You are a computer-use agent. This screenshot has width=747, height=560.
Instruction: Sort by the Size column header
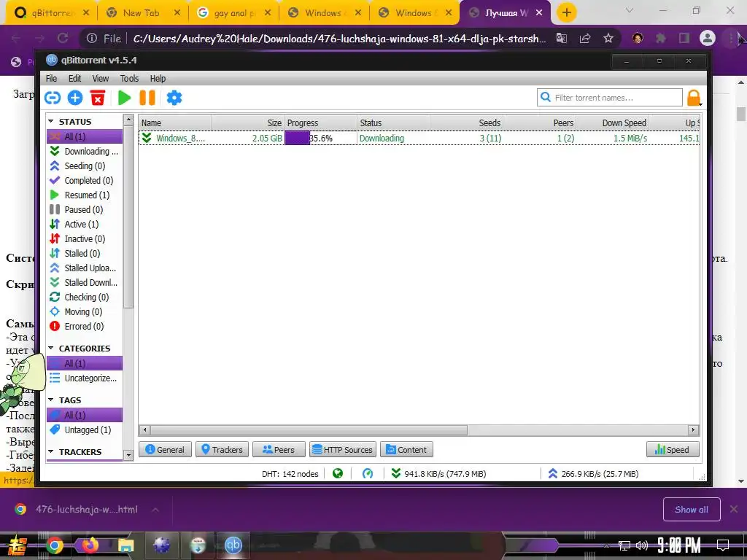pos(248,122)
